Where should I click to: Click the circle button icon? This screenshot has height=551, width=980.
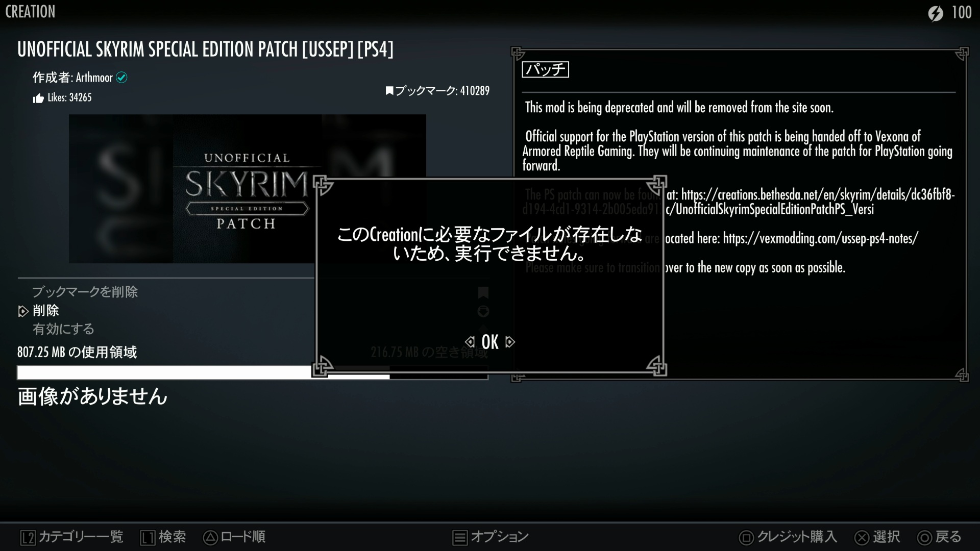(924, 538)
